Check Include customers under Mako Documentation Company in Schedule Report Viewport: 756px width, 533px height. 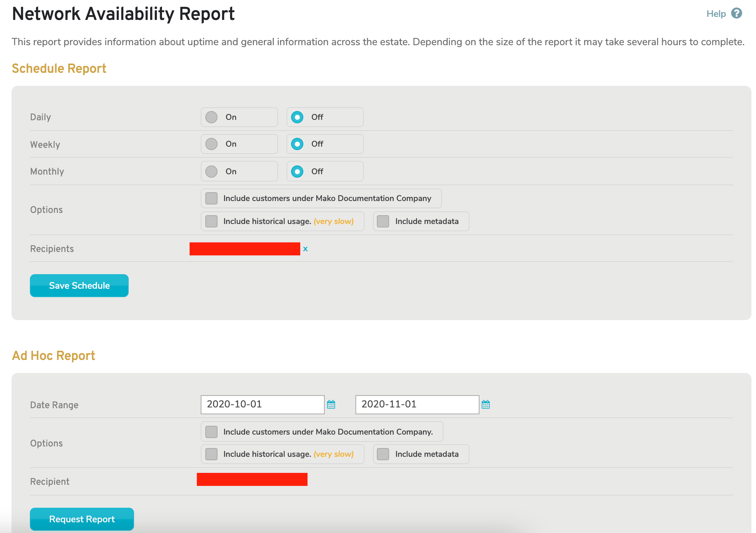pyautogui.click(x=211, y=198)
